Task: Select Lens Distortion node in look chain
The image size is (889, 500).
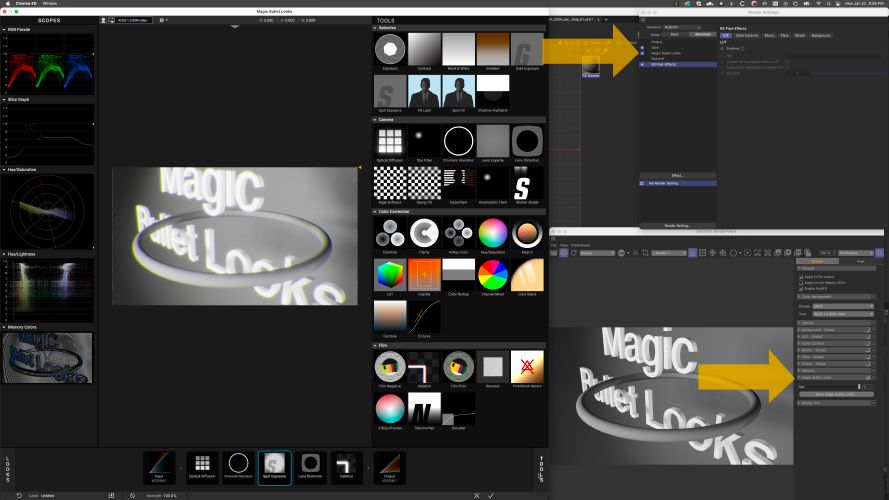Action: [x=310, y=467]
